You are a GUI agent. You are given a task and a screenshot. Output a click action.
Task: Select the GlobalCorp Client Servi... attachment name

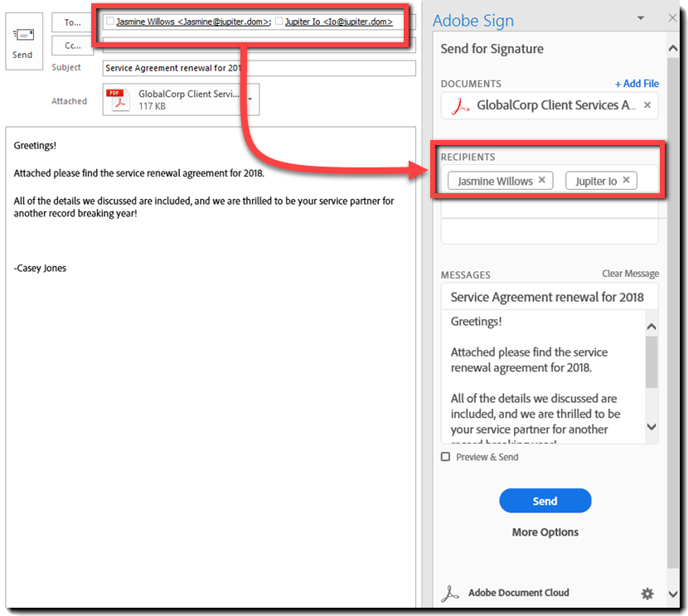[x=189, y=94]
